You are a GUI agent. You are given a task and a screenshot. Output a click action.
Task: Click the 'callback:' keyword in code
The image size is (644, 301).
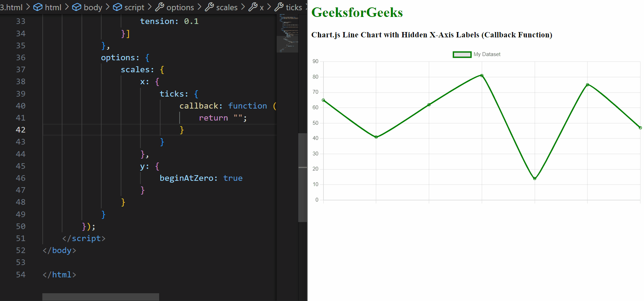click(x=201, y=106)
